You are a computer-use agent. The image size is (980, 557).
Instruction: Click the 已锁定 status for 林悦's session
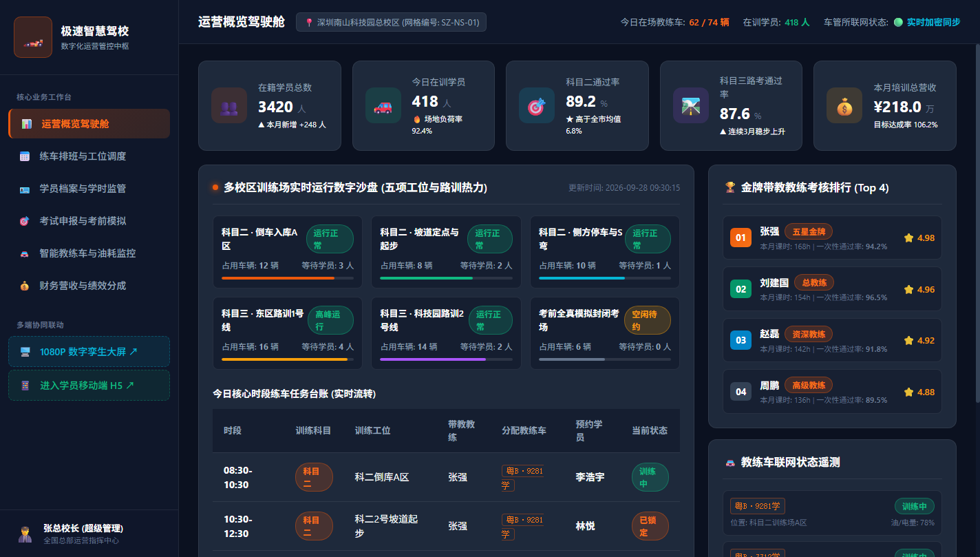(x=650, y=526)
